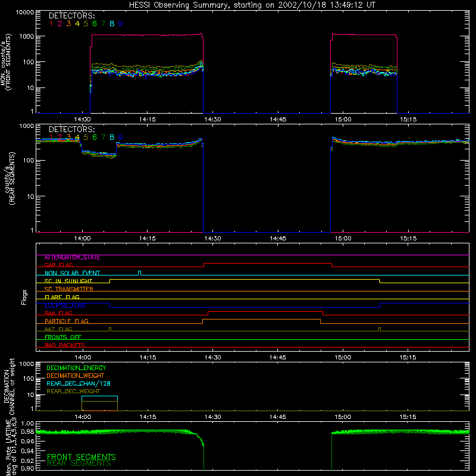
Task: Click the REAR_DEC_CHAN/128 legend entry
Action: (x=79, y=384)
